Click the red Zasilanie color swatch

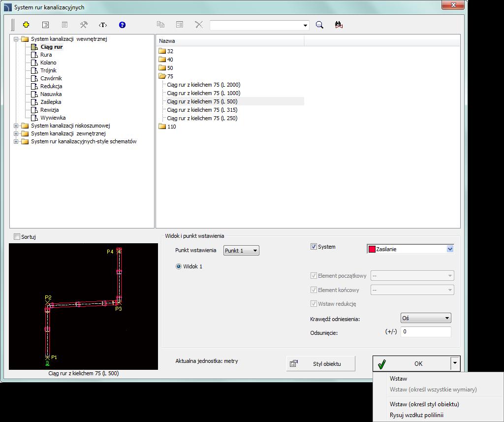click(x=372, y=249)
